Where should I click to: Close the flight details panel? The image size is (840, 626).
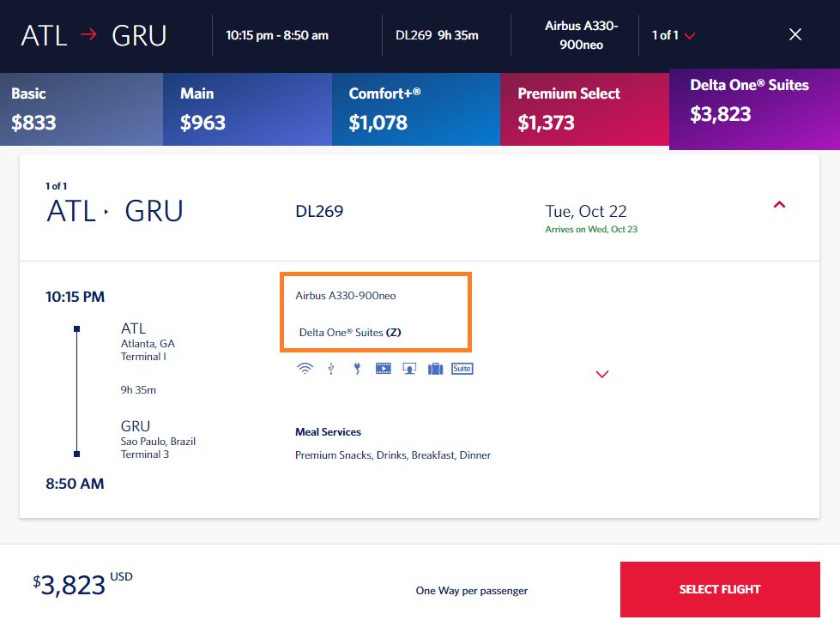(x=795, y=35)
